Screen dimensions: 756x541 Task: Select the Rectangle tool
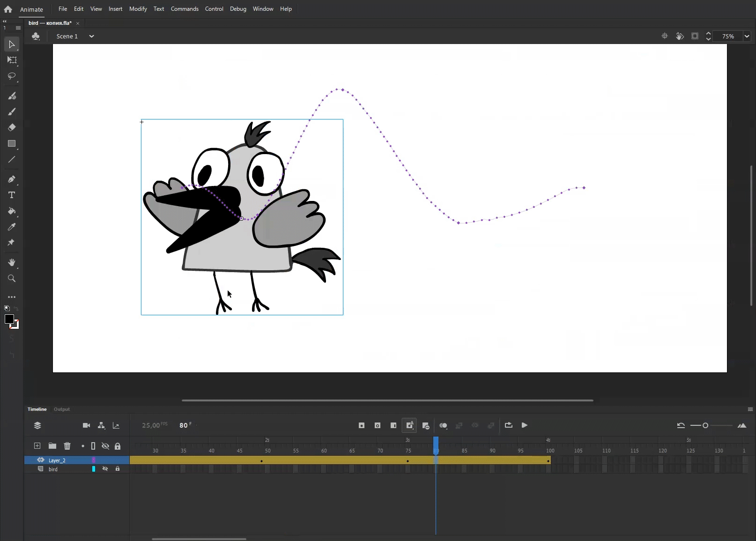(12, 144)
